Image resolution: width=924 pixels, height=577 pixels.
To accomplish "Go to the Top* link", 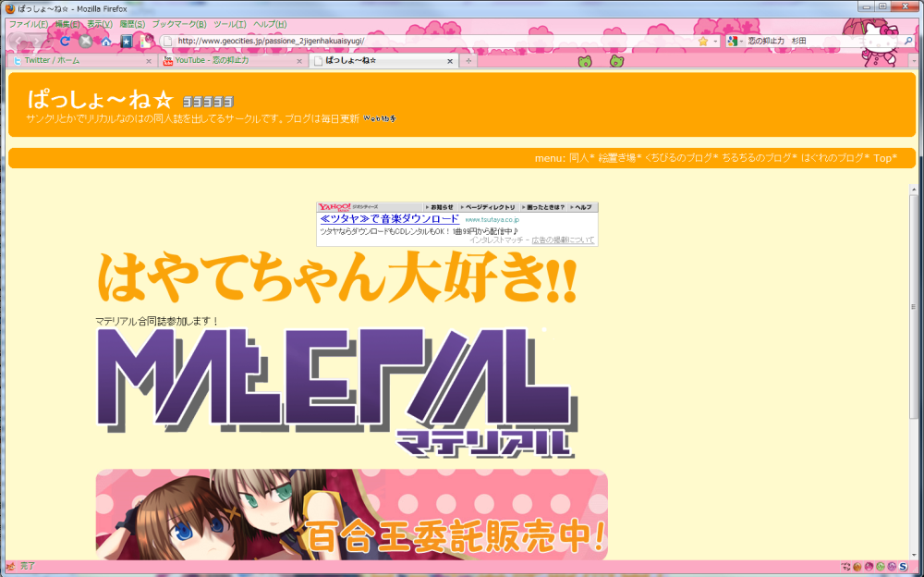I will pyautogui.click(x=885, y=158).
